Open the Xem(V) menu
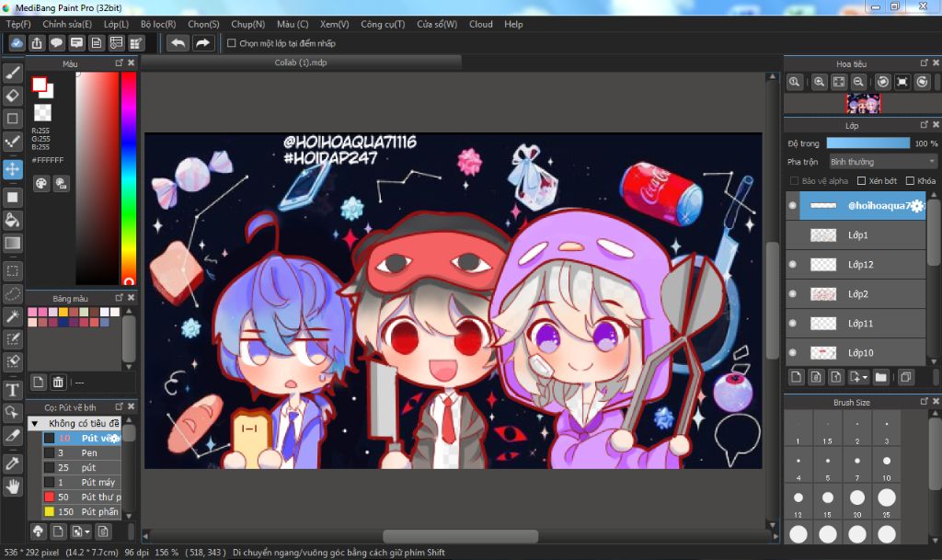Viewport: 942px width, 560px height. 334,24
